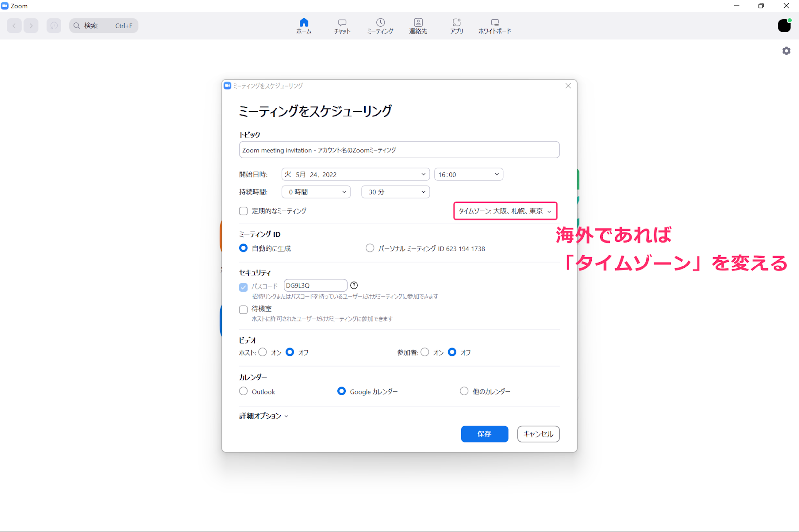Image resolution: width=799 pixels, height=532 pixels.
Task: Click the forward navigation arrow
Action: pyautogui.click(x=31, y=26)
